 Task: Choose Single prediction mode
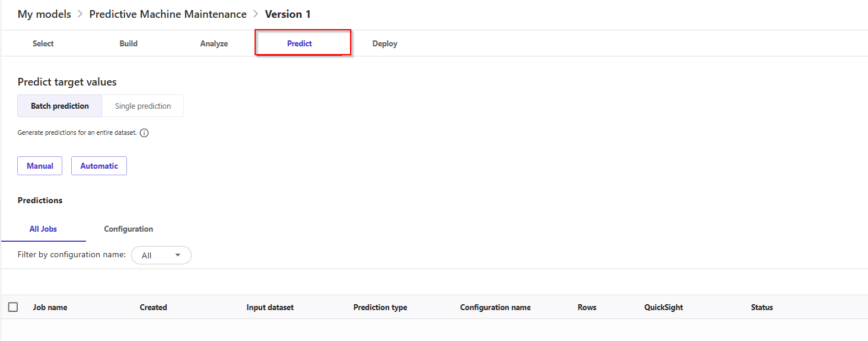pyautogui.click(x=143, y=106)
